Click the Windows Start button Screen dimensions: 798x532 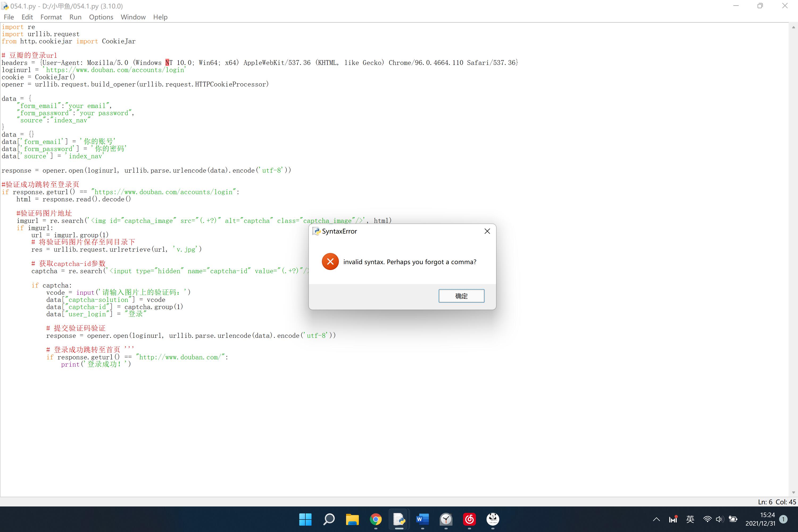305,519
